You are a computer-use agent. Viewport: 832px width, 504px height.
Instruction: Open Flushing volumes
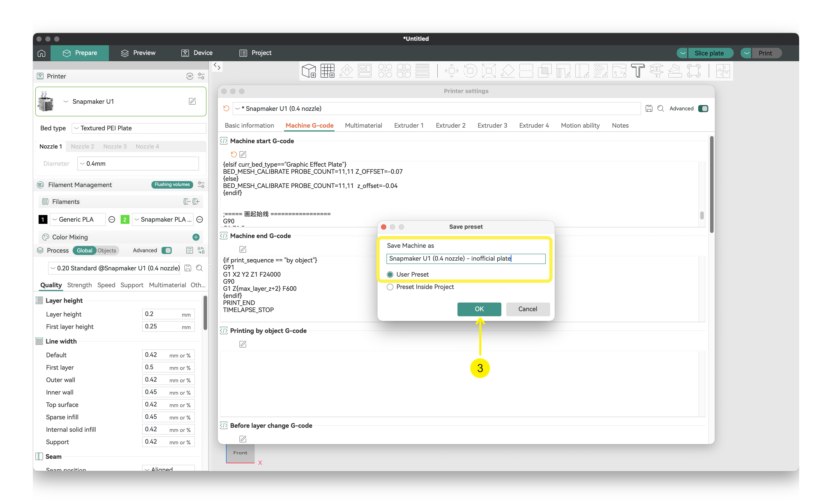(172, 185)
